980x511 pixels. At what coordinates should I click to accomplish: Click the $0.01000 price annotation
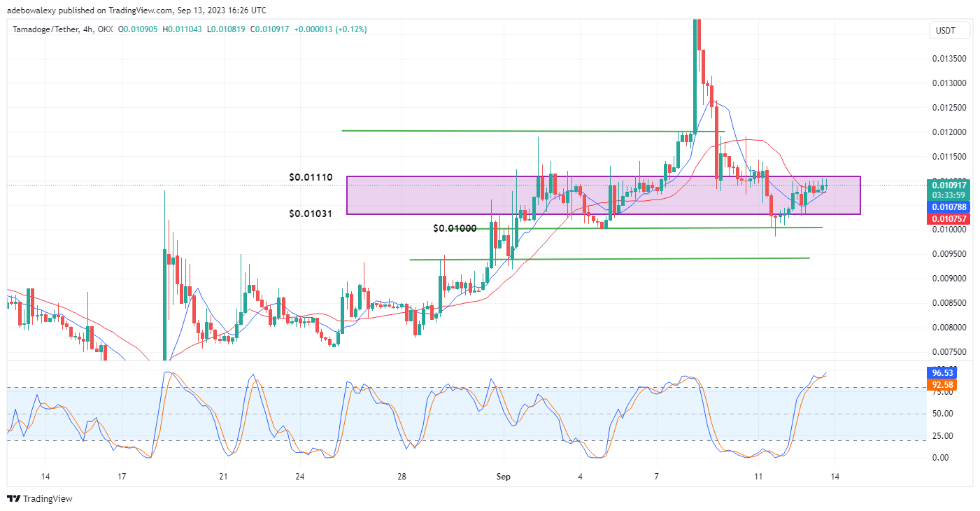click(x=456, y=228)
